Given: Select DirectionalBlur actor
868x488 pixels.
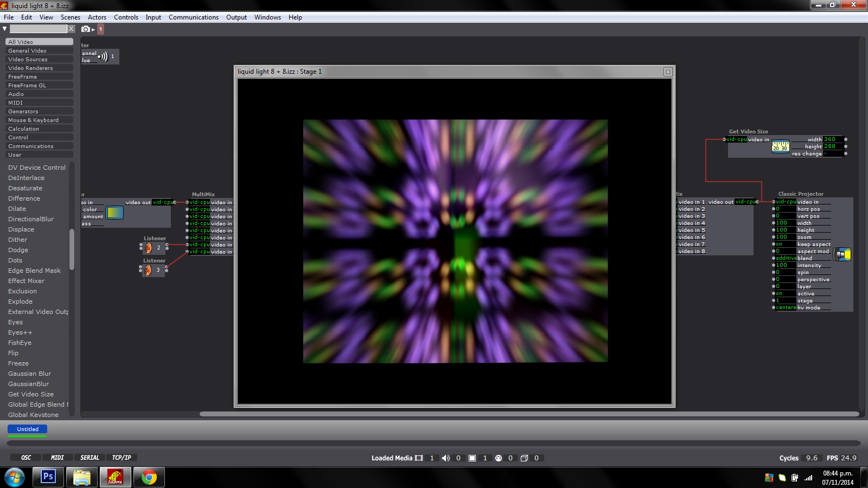Looking at the screenshot, I should point(31,219).
